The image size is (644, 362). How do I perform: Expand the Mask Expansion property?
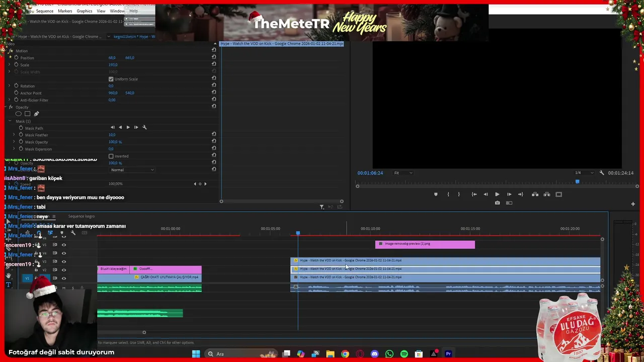(14, 149)
